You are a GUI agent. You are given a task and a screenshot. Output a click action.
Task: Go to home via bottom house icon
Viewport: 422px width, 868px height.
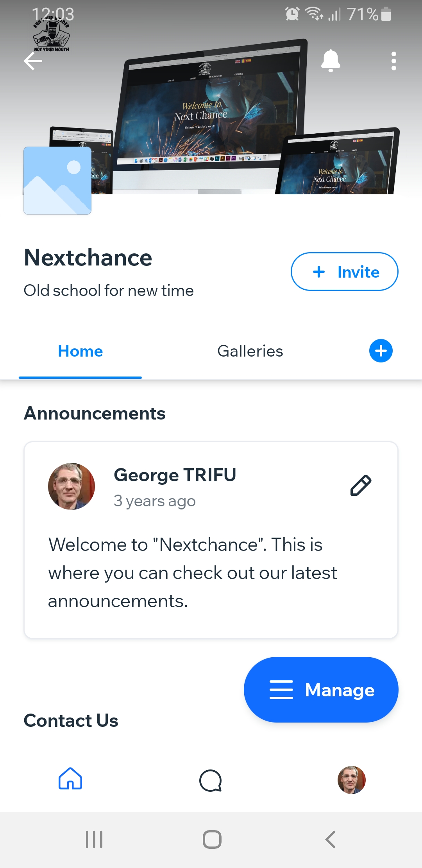tap(70, 779)
